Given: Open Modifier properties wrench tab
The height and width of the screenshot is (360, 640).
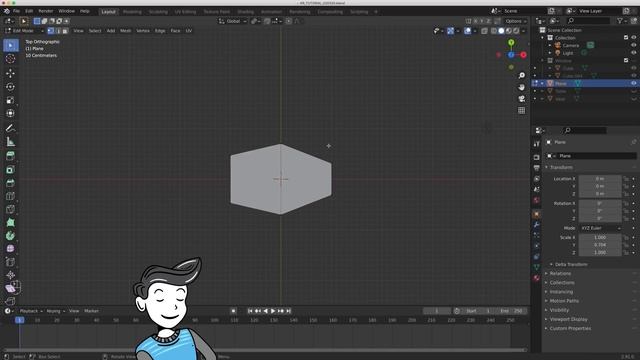Looking at the screenshot, I should [536, 224].
